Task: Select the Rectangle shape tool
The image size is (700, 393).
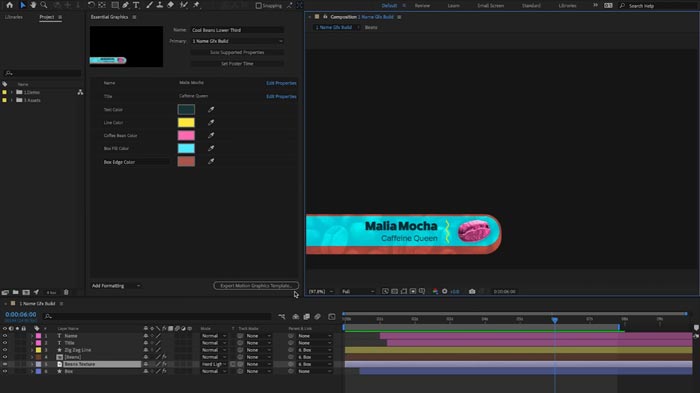Action: coord(115,5)
